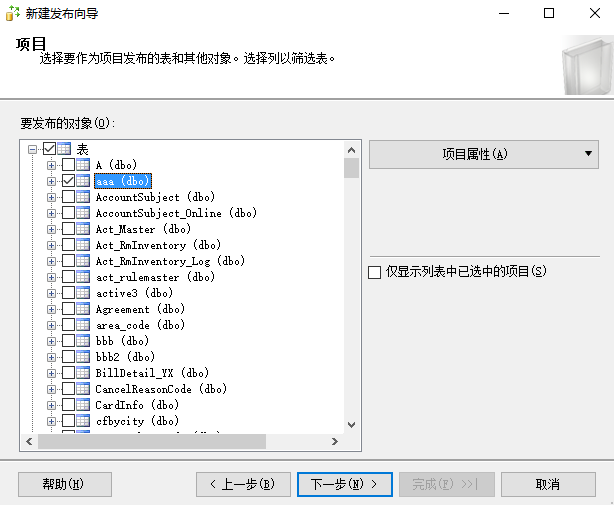Uncheck the aaa (dbo) table checkbox
Image resolution: width=614 pixels, height=505 pixels.
coord(68,181)
